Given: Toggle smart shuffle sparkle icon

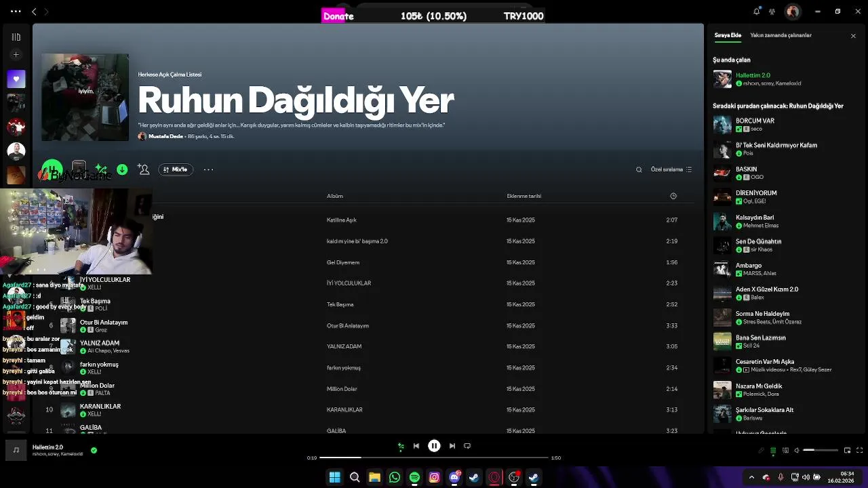Looking at the screenshot, I should (x=101, y=169).
